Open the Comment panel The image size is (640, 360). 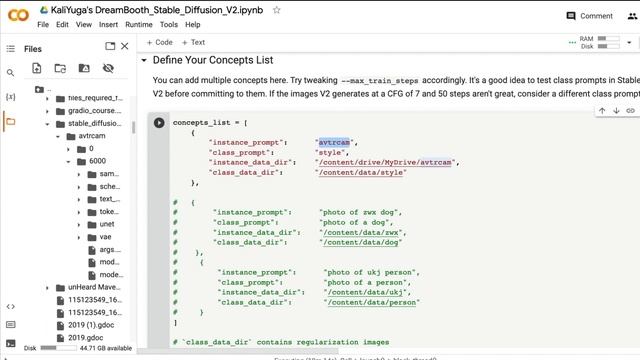click(590, 16)
